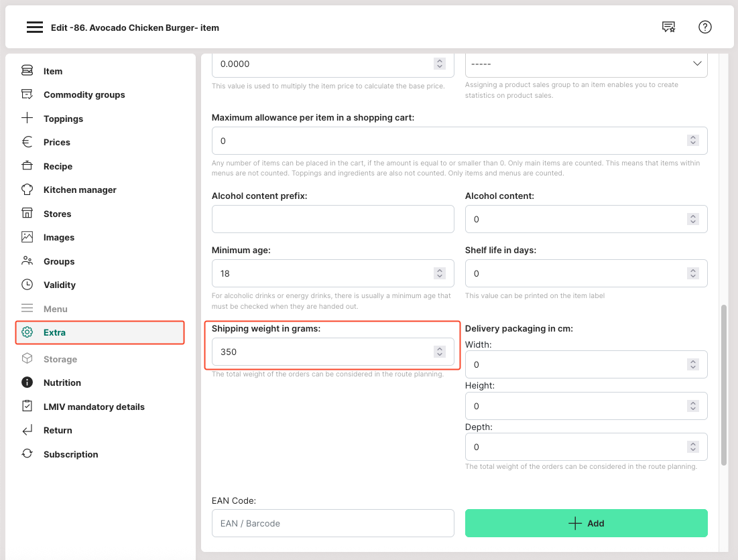The width and height of the screenshot is (738, 560).
Task: Focus the EAN / Barcode input field
Action: (332, 523)
